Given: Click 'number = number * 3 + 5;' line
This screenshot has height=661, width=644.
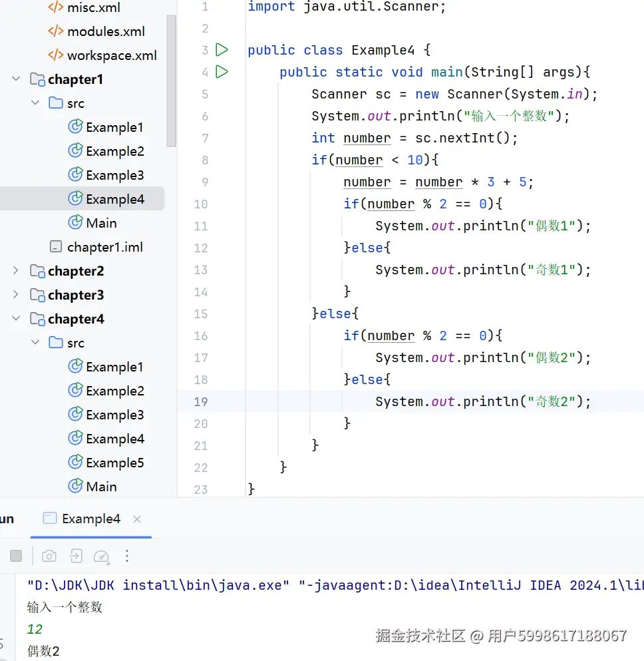Looking at the screenshot, I should coord(438,182).
